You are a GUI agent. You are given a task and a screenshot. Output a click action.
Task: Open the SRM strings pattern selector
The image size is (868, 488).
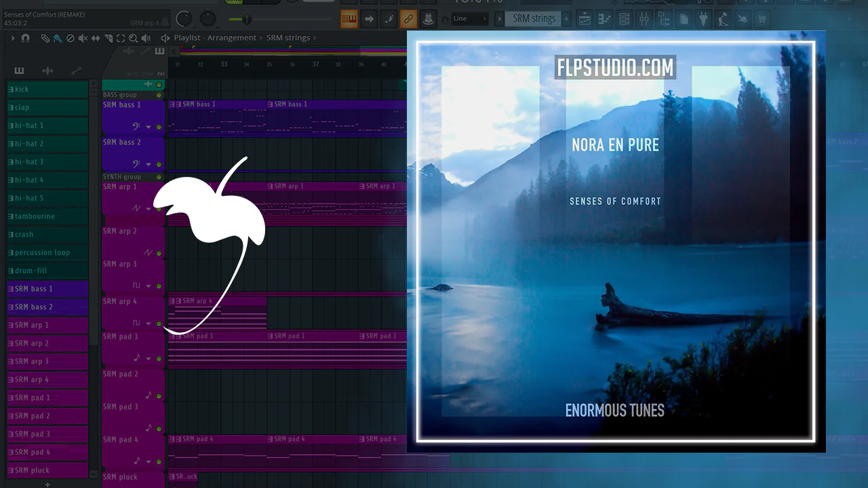(x=533, y=19)
